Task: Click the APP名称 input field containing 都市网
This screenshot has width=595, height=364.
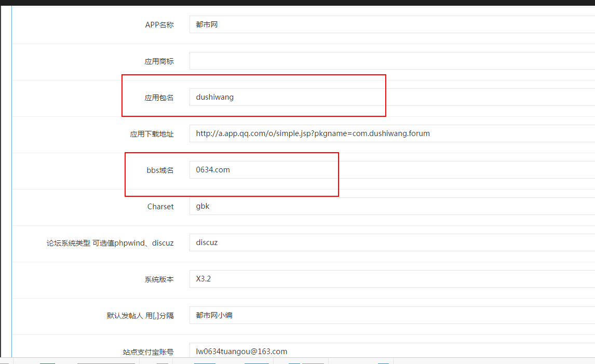Action: coord(392,24)
